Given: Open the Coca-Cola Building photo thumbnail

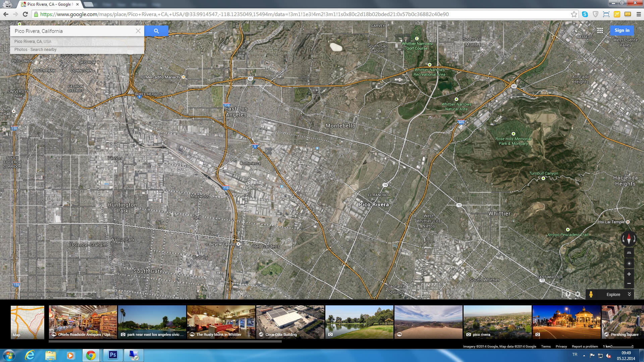Looking at the screenshot, I should coord(290,322).
